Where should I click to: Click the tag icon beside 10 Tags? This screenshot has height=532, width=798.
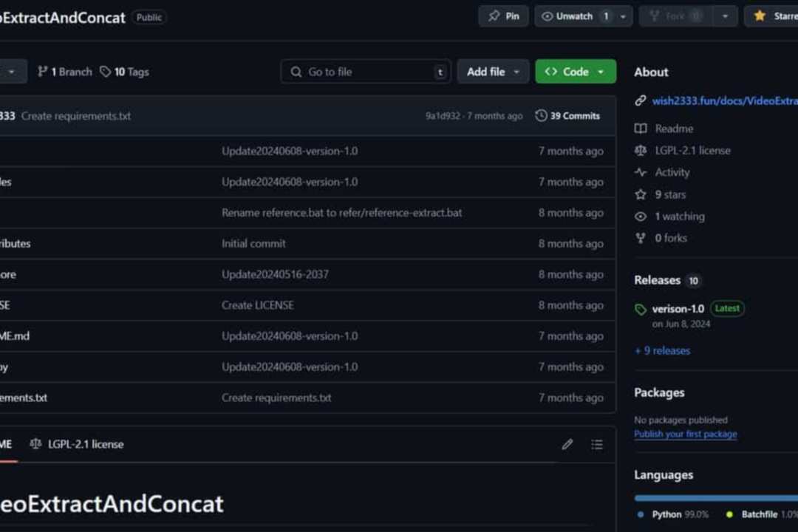pyautogui.click(x=106, y=72)
